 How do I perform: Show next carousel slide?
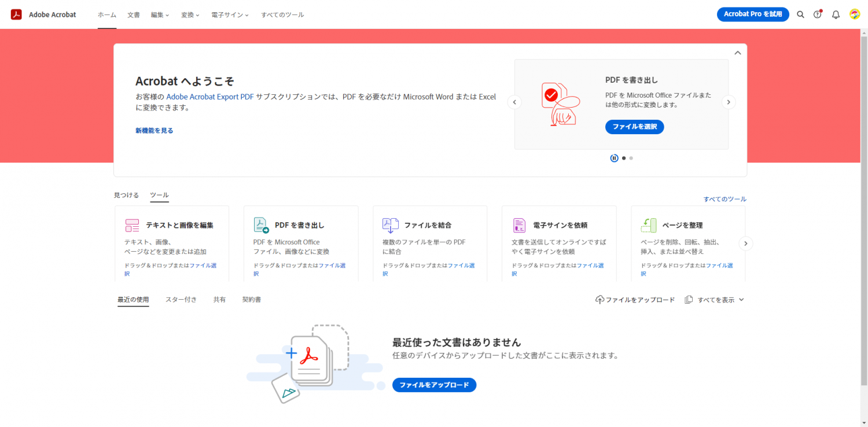point(729,102)
